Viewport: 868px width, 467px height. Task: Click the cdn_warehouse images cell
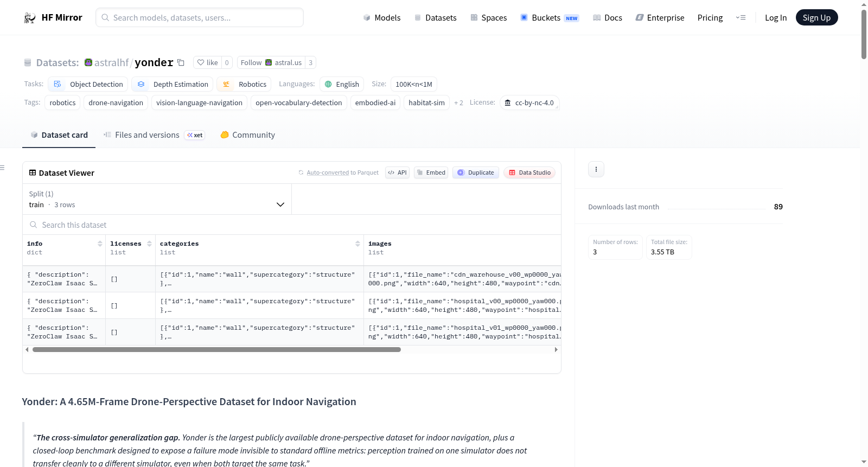coord(463,279)
